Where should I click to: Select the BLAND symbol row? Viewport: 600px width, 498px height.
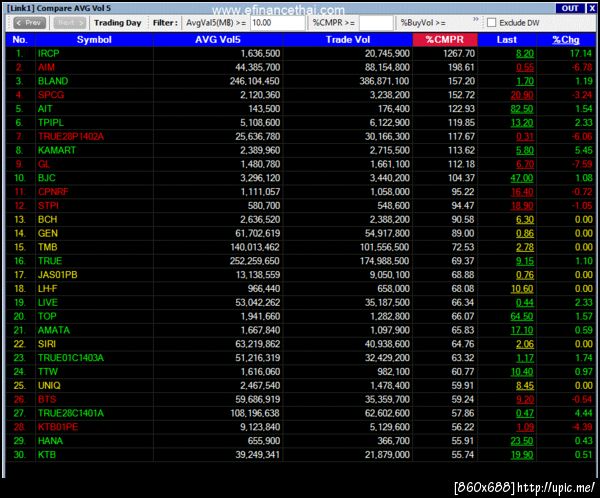(300, 81)
